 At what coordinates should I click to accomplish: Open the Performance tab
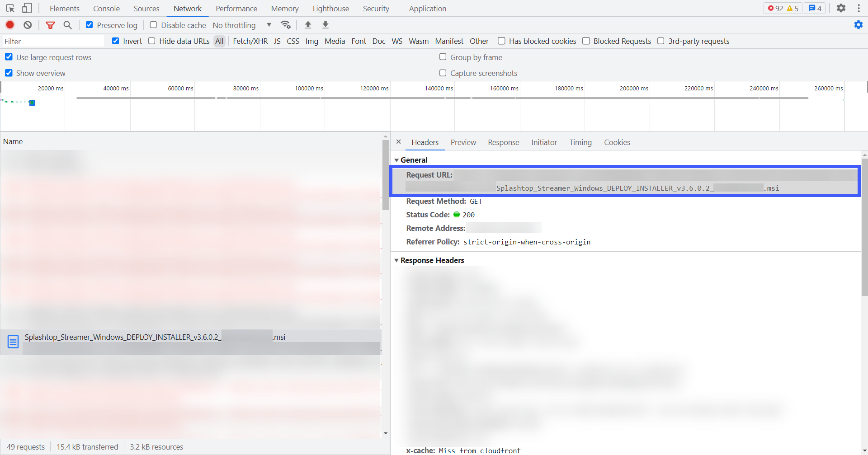click(236, 8)
